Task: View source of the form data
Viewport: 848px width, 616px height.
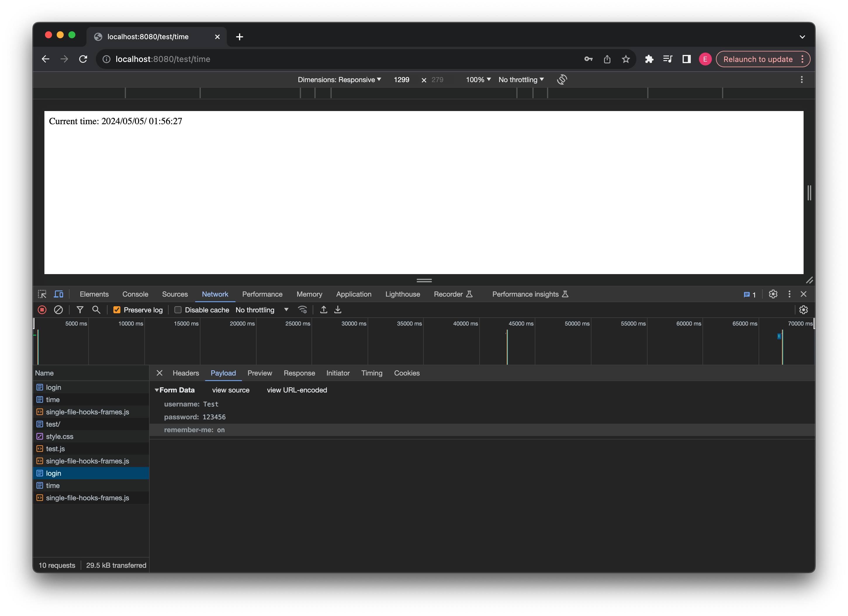Action: pos(230,390)
